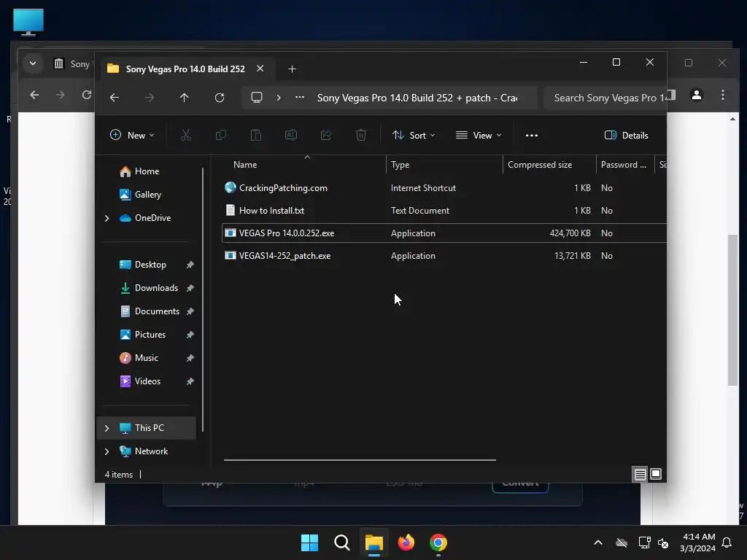
Task: Expand the This PC tree node
Action: (107, 428)
